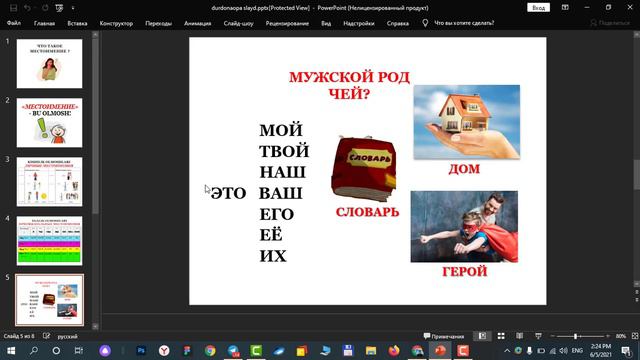
Task: Click the word 'ЭТО' on the slide
Action: [x=228, y=193]
